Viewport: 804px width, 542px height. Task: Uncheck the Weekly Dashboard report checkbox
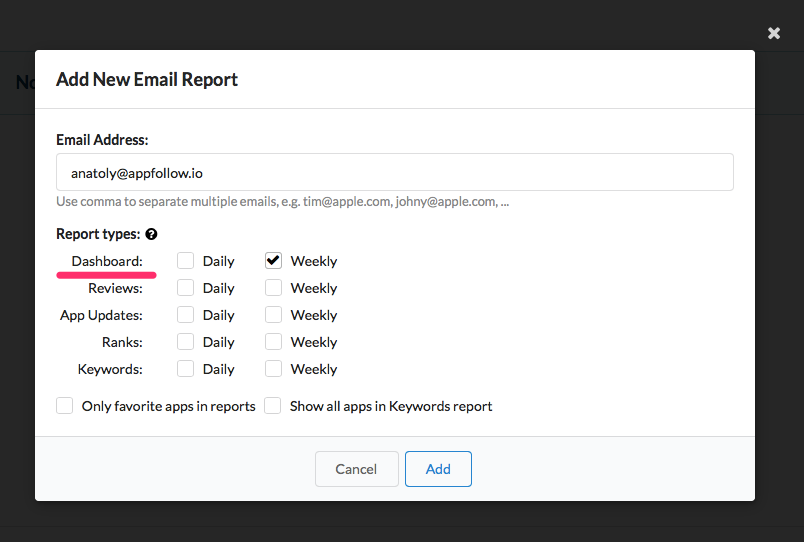(273, 261)
